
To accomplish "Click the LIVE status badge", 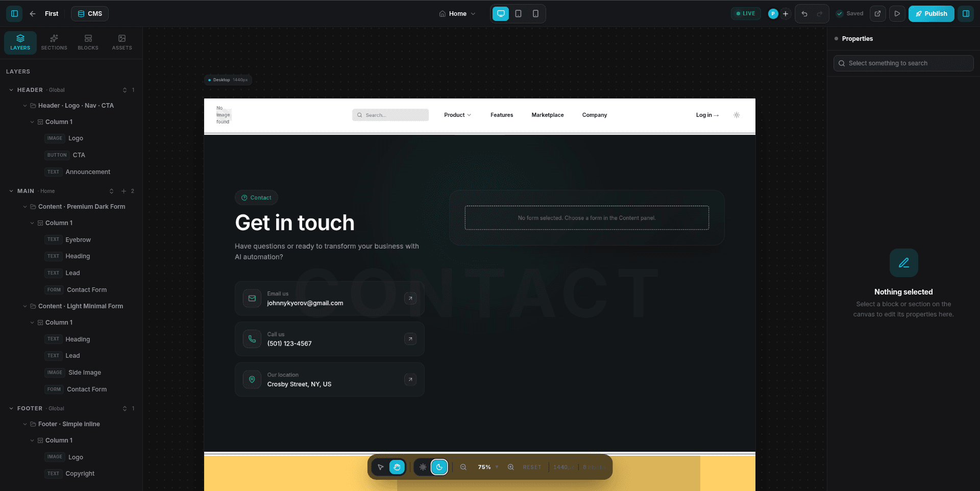I will click(x=746, y=14).
